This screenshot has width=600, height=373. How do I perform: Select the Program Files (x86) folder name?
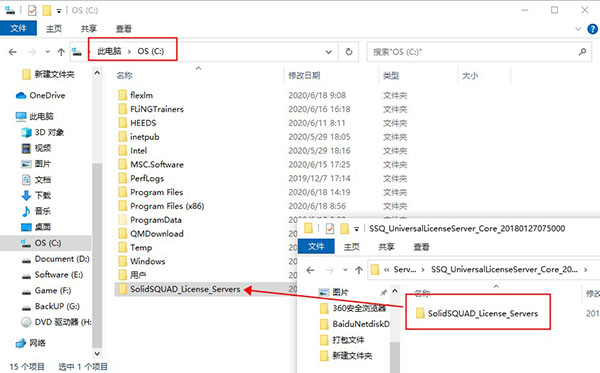[x=167, y=206]
